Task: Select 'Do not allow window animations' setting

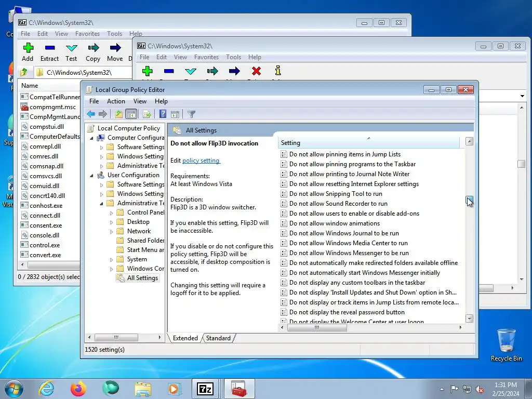Action: (x=334, y=223)
